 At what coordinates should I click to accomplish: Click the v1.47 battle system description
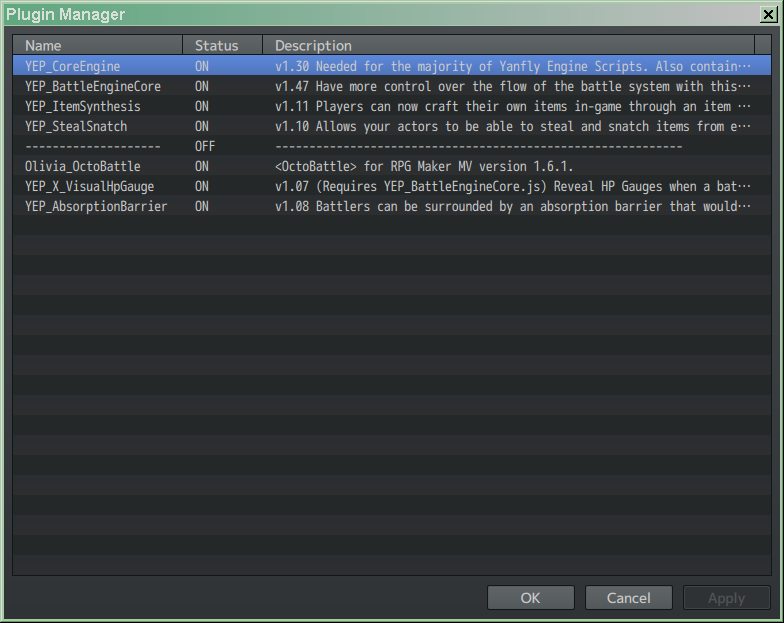513,86
